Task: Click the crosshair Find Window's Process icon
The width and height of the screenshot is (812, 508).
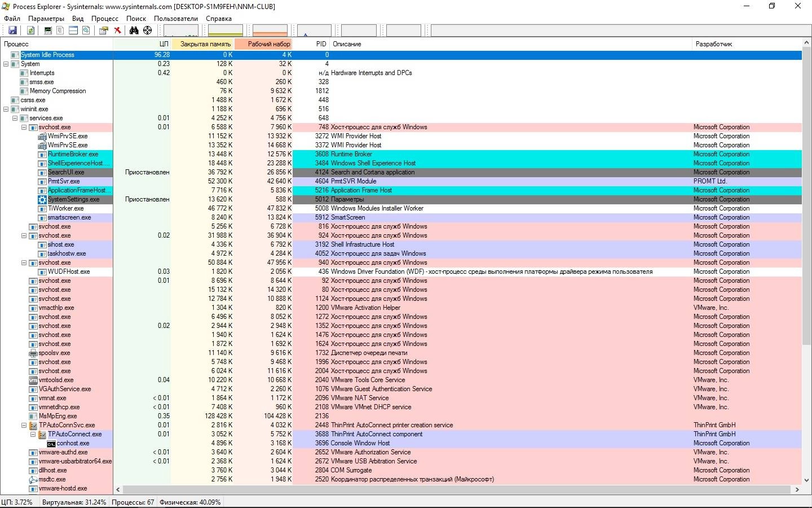Action: coord(147,30)
